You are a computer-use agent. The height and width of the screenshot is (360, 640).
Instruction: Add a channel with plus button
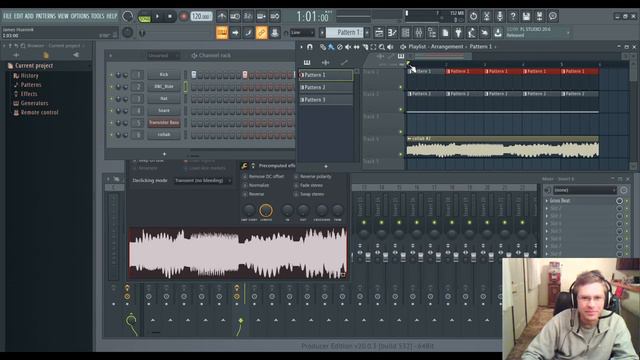[x=164, y=154]
